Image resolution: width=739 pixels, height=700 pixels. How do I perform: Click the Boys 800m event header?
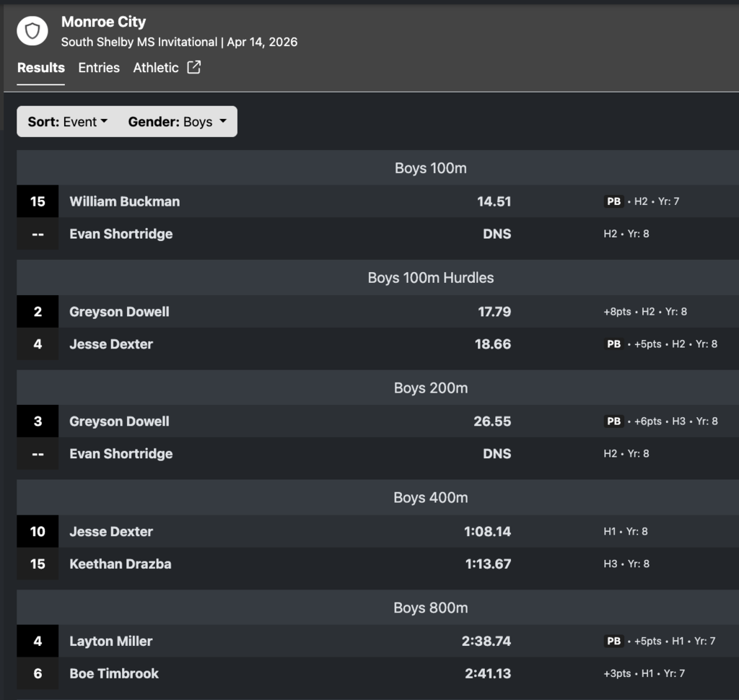[x=430, y=608]
